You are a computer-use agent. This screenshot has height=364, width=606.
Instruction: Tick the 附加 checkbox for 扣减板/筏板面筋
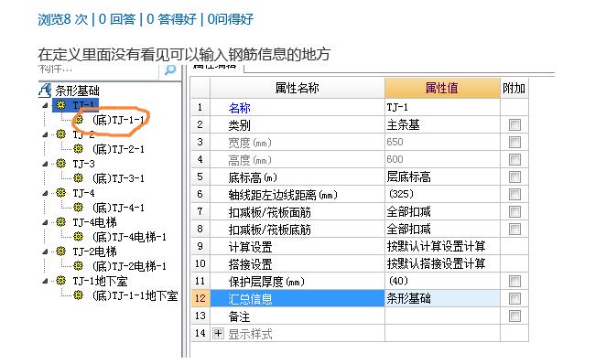coord(514,211)
